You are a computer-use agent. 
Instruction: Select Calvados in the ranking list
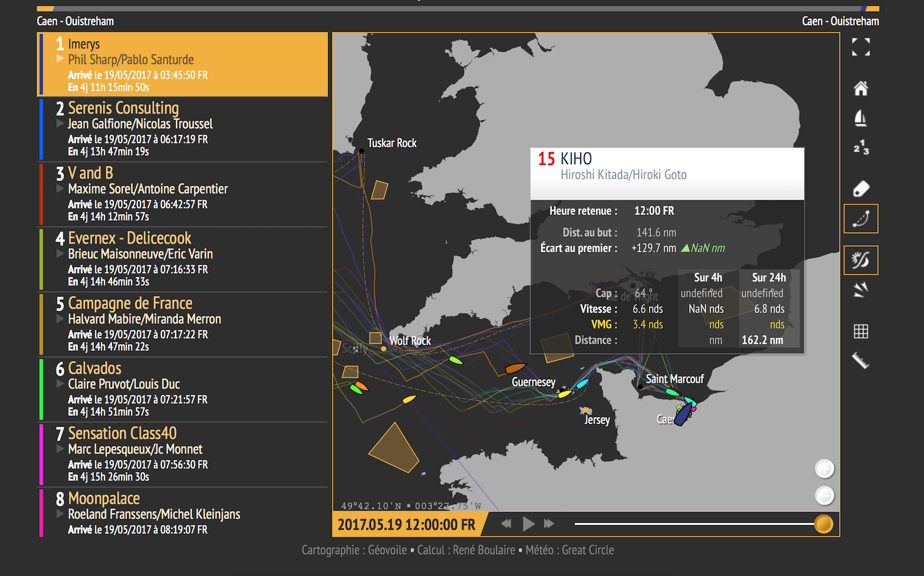183,390
